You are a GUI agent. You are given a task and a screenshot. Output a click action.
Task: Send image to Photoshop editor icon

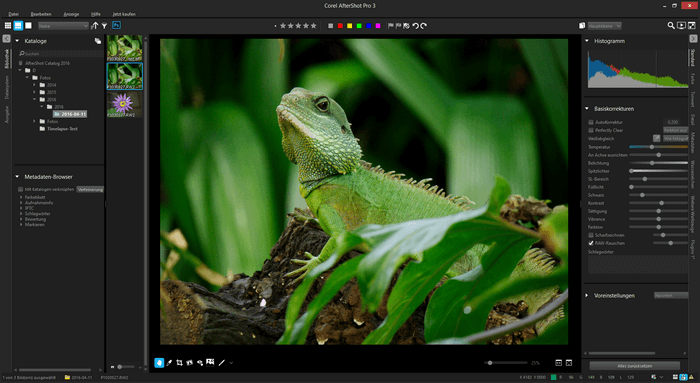(116, 25)
